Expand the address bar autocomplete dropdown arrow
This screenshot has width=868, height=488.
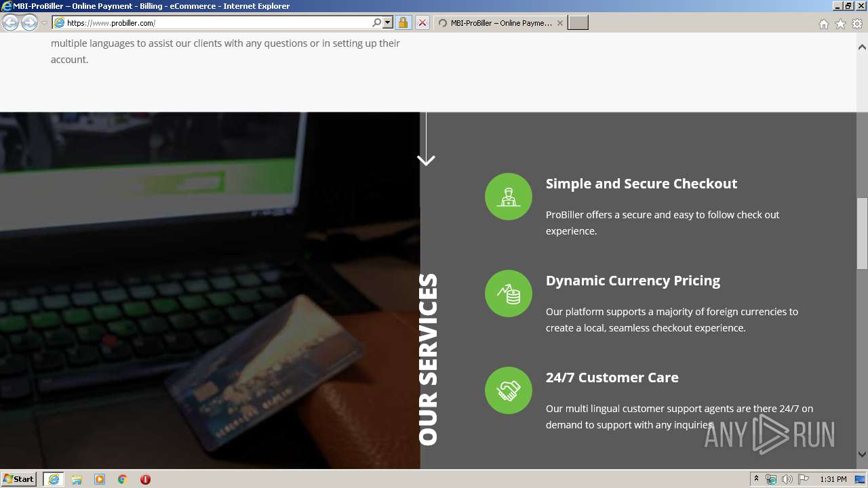[x=388, y=23]
